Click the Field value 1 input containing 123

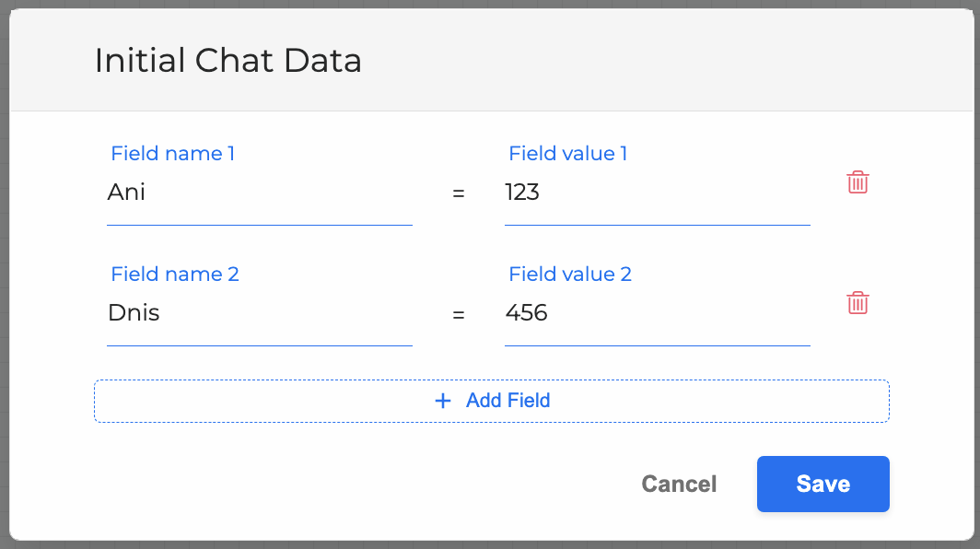657,193
